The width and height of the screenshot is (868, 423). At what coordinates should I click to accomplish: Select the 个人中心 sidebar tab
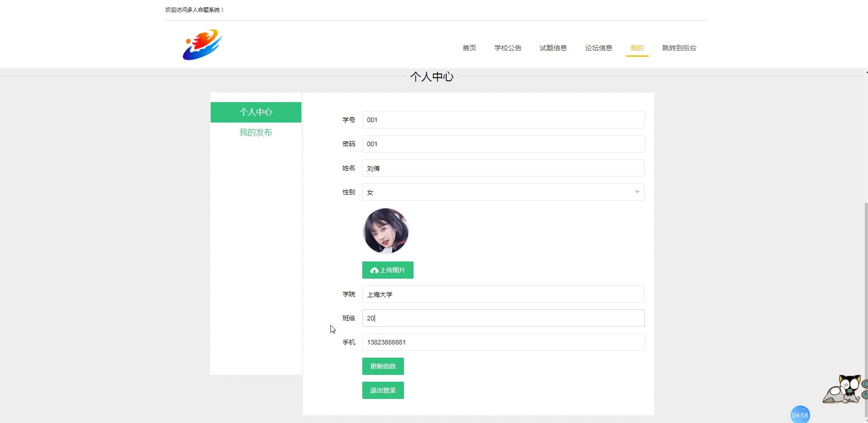[x=256, y=112]
